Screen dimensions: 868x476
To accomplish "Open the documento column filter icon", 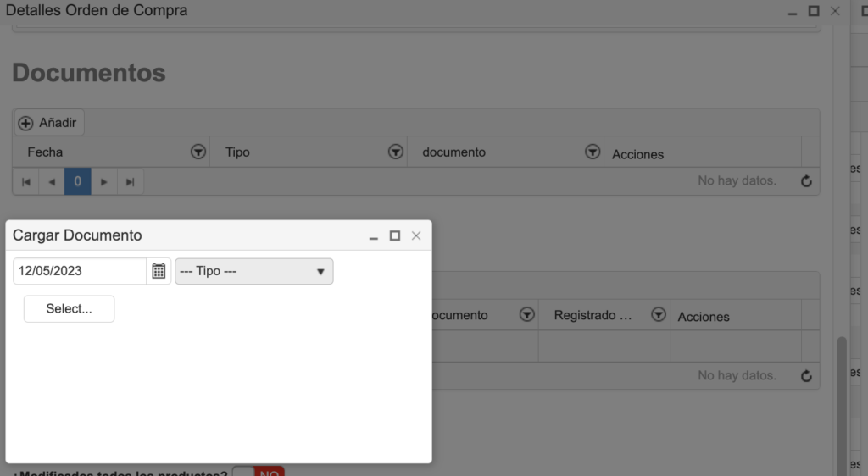I will click(x=593, y=152).
